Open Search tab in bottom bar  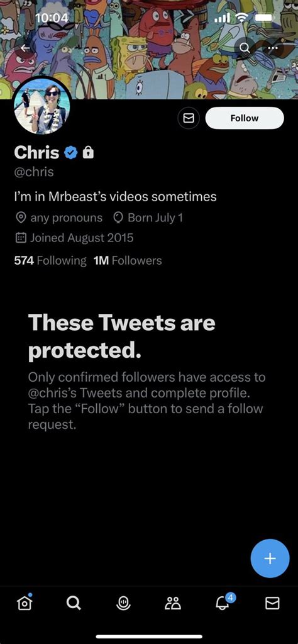coord(74,602)
